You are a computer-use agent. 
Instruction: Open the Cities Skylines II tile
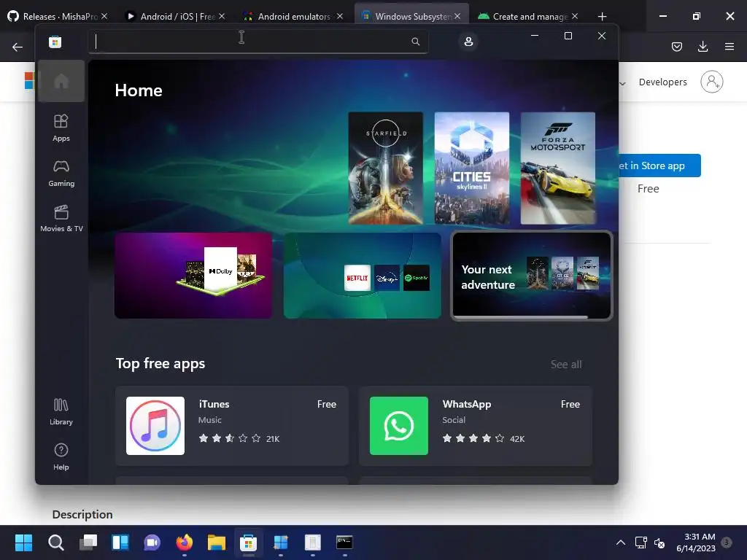coord(472,168)
